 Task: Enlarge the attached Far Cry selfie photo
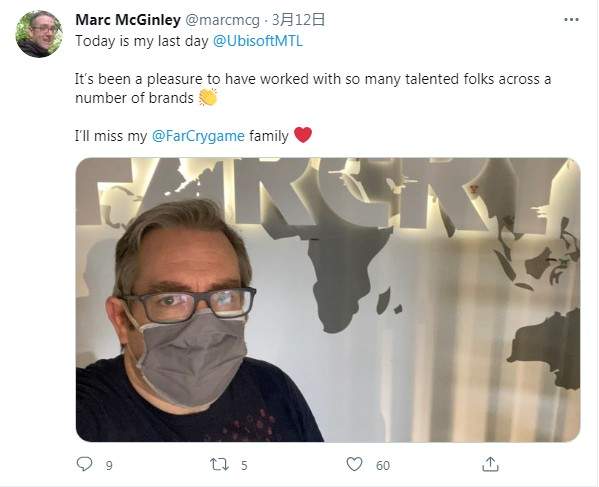328,300
